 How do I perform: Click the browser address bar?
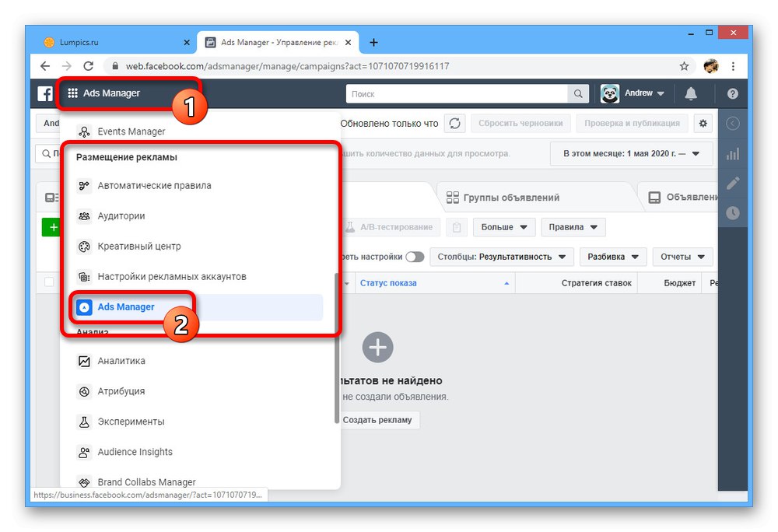[x=392, y=66]
